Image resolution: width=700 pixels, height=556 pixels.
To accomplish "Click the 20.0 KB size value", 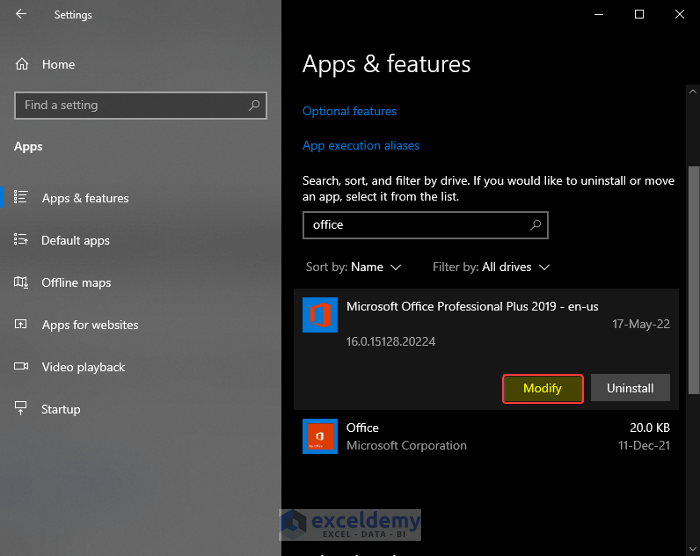I will coord(650,427).
